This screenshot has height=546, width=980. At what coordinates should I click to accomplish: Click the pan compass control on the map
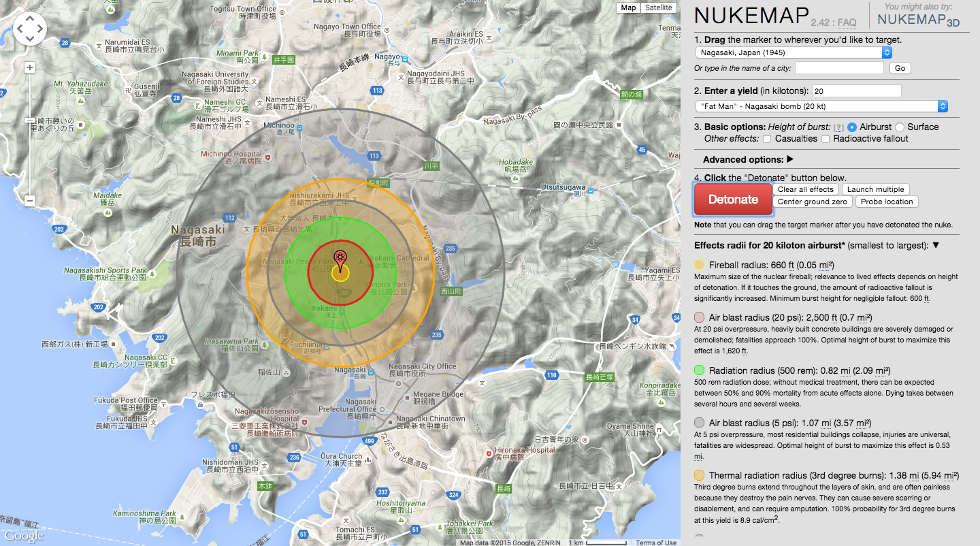pyautogui.click(x=29, y=29)
